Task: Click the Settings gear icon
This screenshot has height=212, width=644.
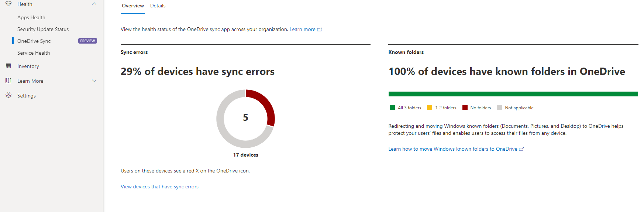Action: point(8,95)
